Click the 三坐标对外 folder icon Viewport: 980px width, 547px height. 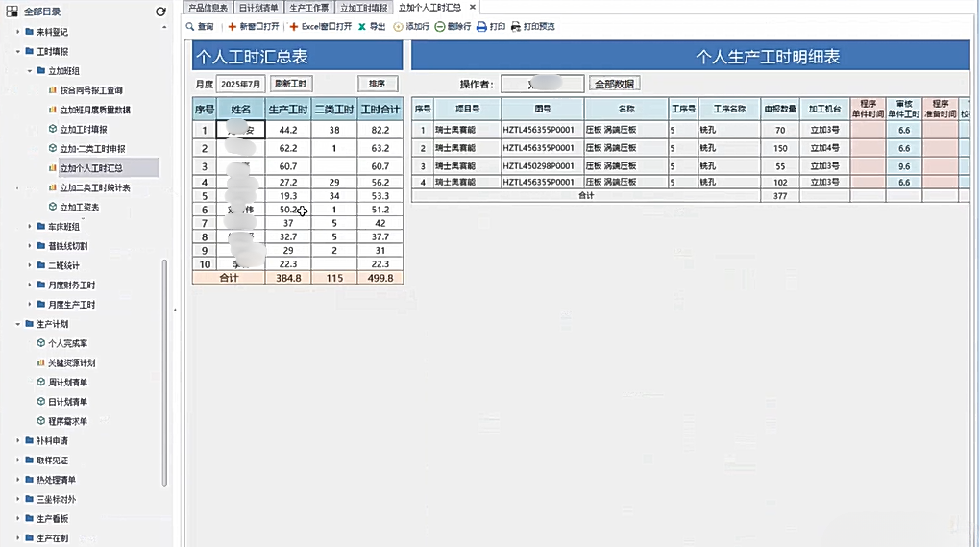click(30, 499)
